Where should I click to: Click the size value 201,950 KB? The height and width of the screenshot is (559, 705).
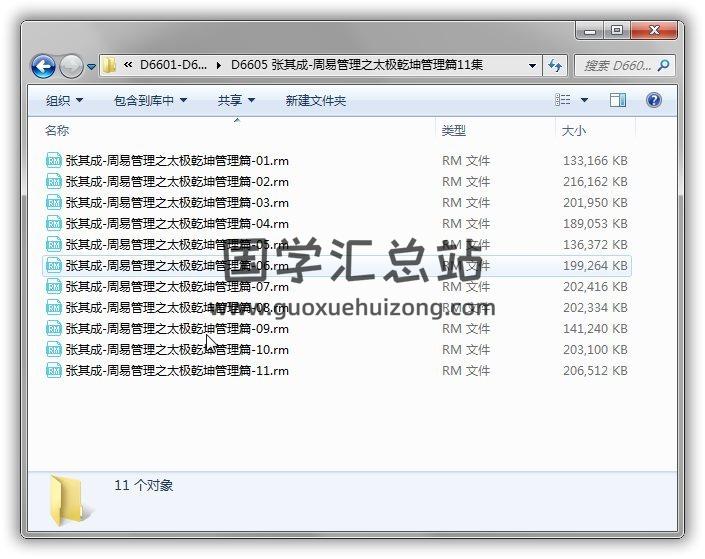tap(595, 202)
